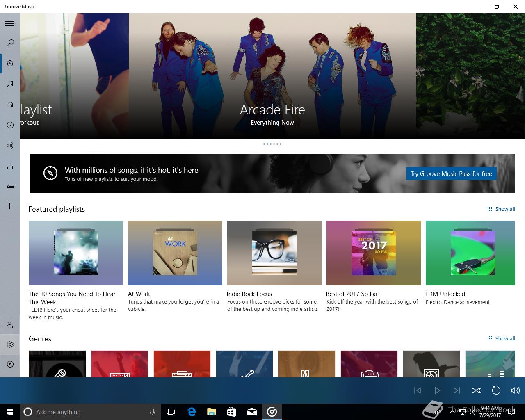Image resolution: width=525 pixels, height=420 pixels.
Task: Click the At Work playlist title
Action: coord(139,294)
